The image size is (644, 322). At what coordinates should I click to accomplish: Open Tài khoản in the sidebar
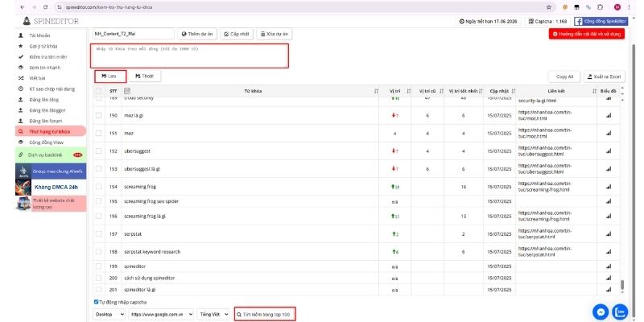coord(39,35)
